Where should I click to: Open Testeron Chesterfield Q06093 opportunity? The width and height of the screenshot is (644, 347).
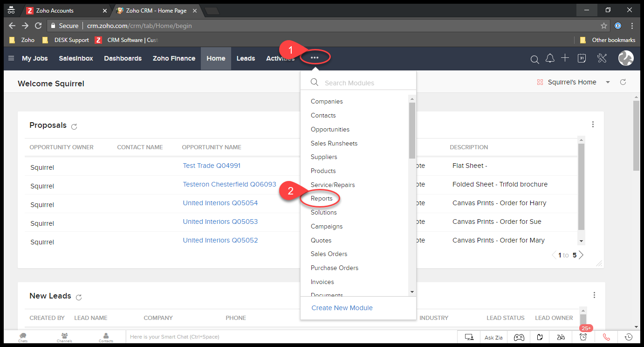[x=229, y=184]
